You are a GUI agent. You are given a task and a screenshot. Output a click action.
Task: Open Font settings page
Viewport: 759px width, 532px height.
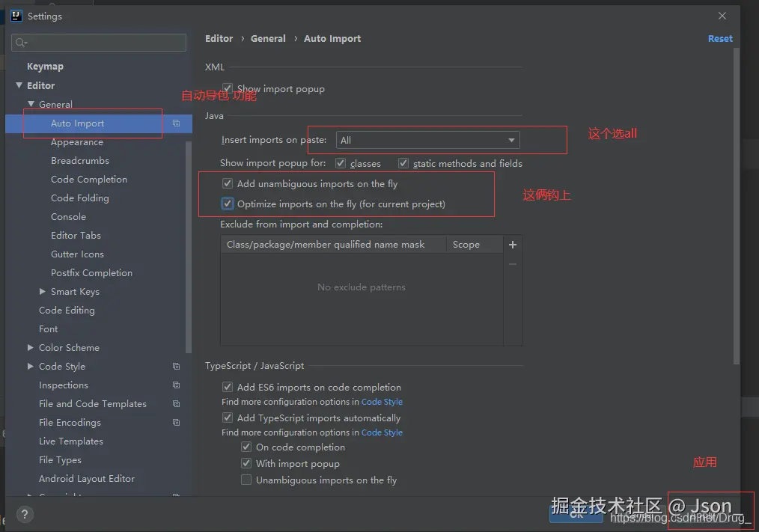pos(49,329)
